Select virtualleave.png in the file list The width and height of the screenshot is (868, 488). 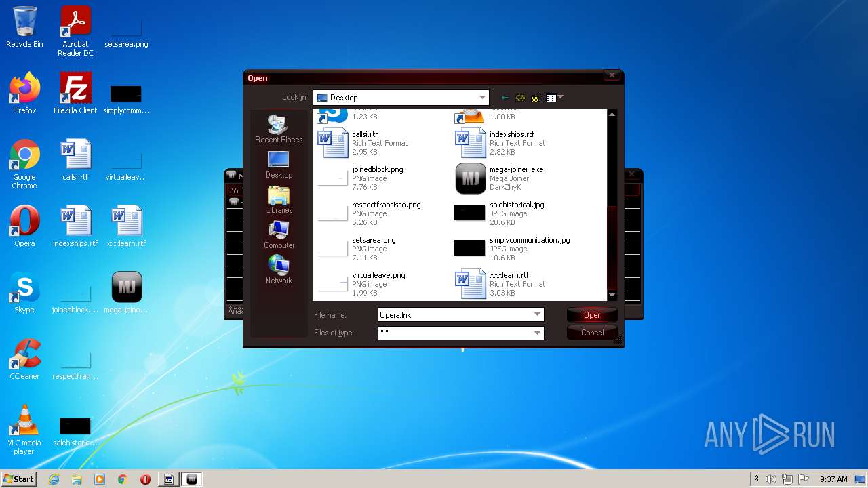[362, 284]
